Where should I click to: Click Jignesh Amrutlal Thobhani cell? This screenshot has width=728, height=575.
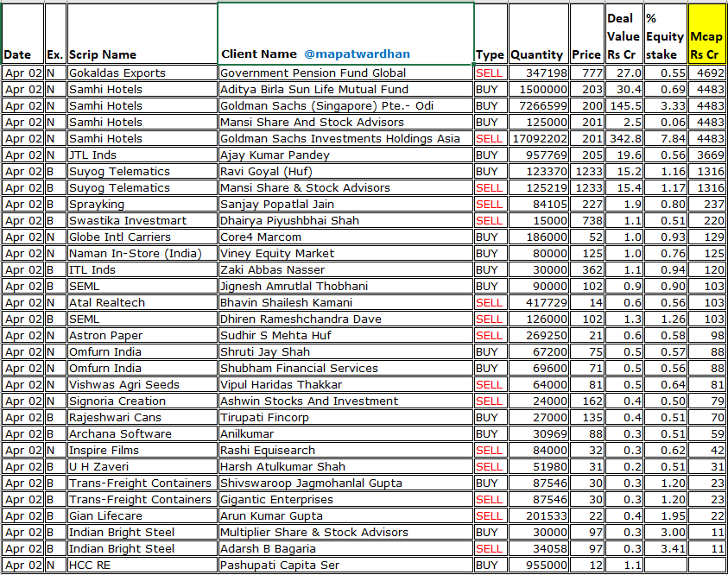pos(345,286)
